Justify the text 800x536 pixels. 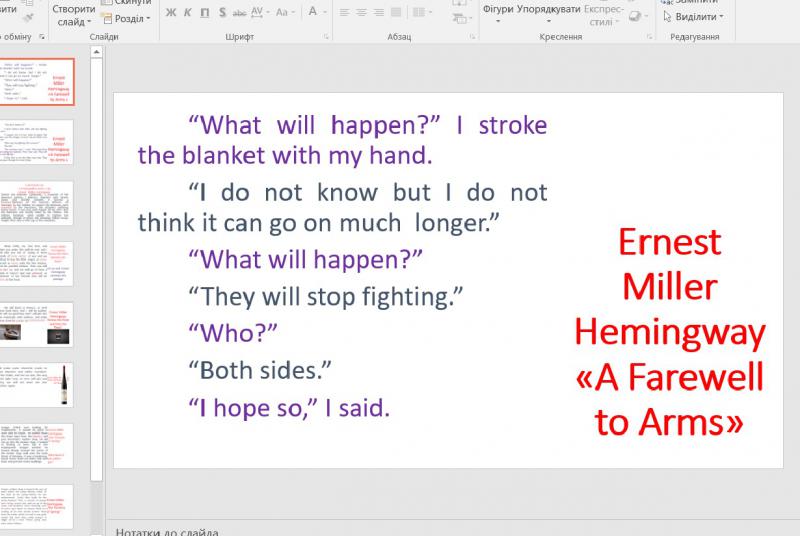(x=395, y=12)
